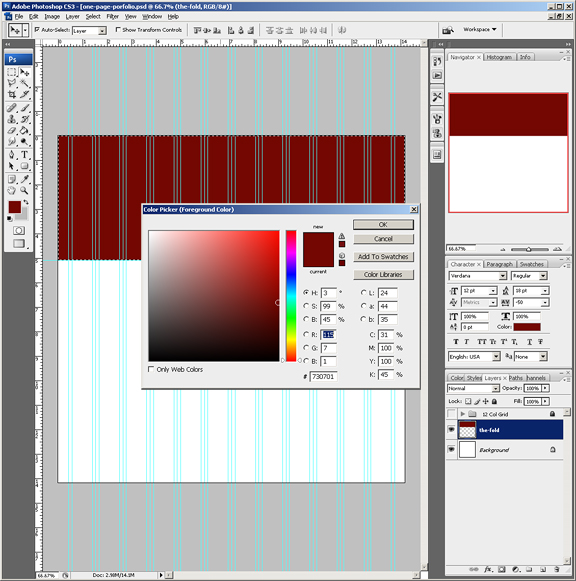The height and width of the screenshot is (581, 576).
Task: Open the File menu
Action: click(x=19, y=17)
